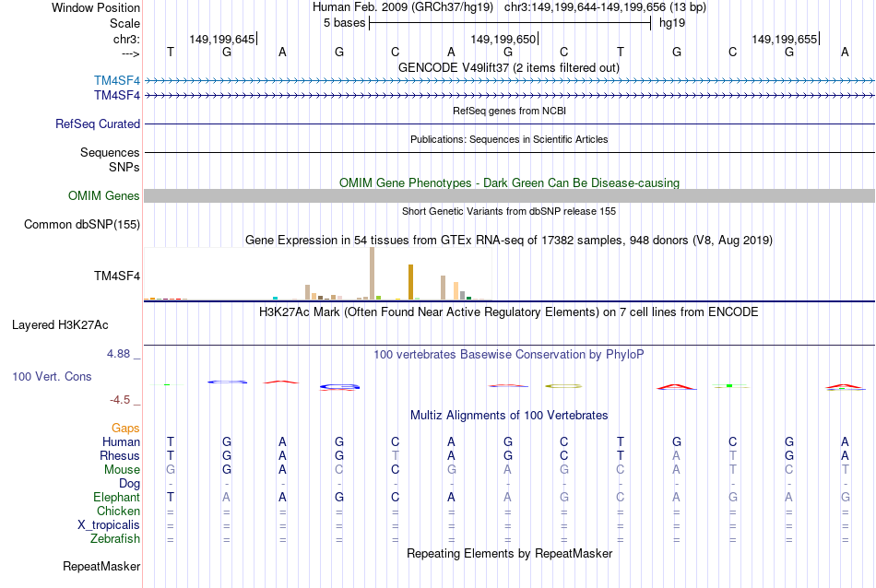Screen dimensions: 876x588
Task: Click 'Repeating Elements by RepeatMasker' title
Action: [x=510, y=553]
